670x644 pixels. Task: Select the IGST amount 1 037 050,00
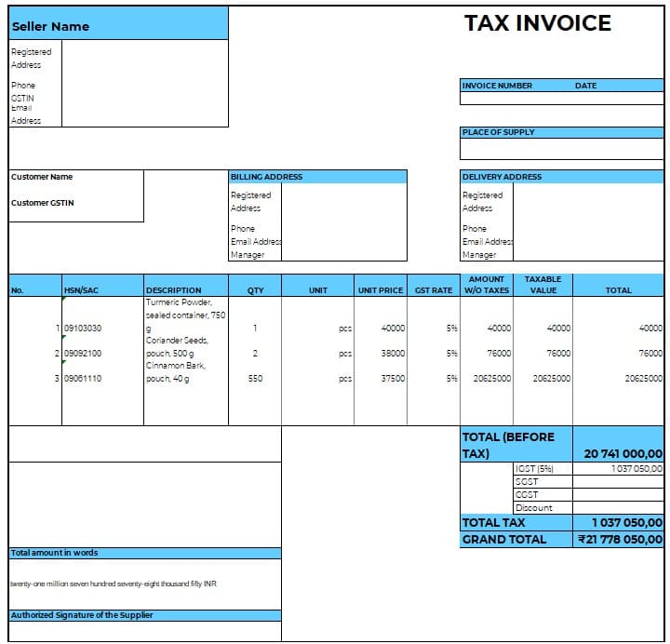click(636, 468)
